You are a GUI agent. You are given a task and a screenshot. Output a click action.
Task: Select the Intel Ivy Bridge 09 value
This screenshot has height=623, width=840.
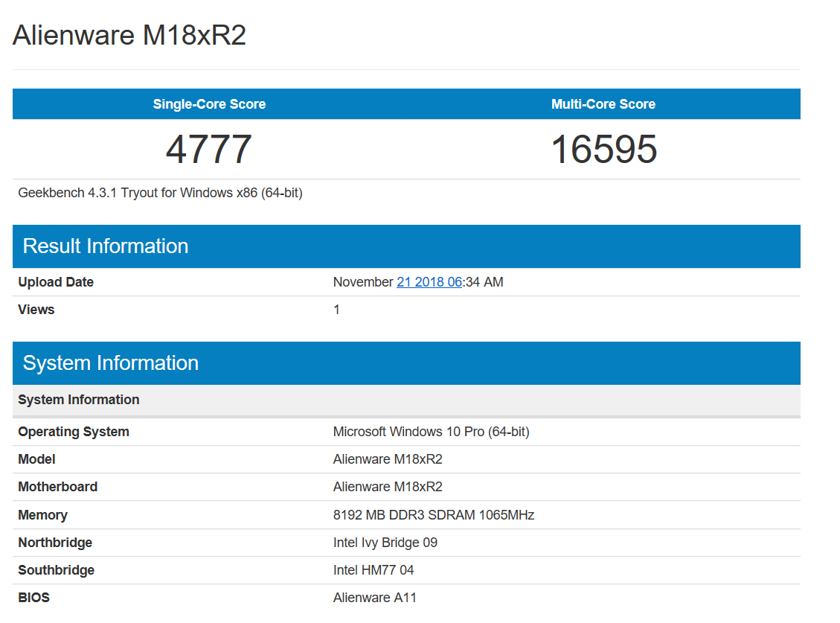point(385,543)
